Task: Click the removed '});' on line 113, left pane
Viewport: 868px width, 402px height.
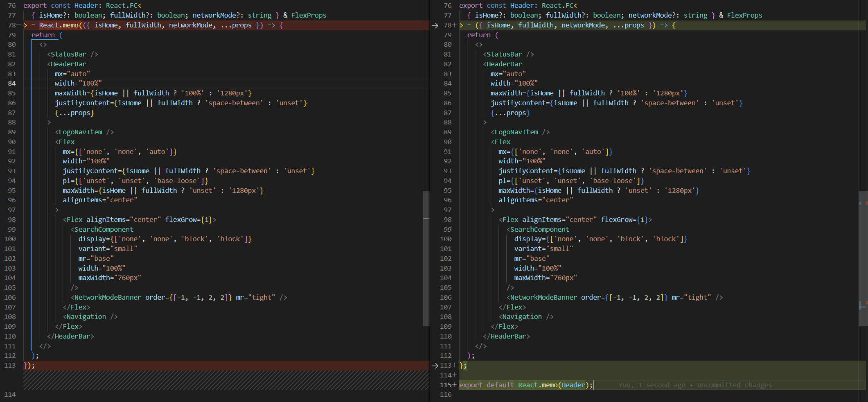Action: click(29, 366)
